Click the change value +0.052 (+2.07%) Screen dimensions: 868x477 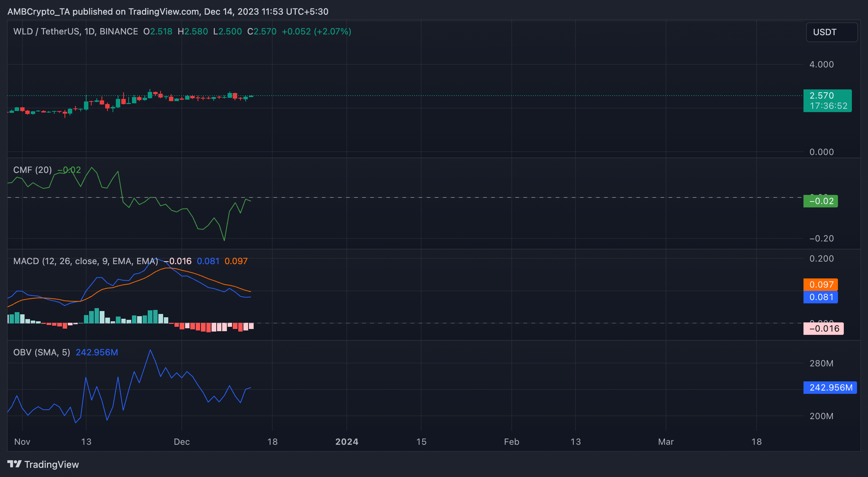click(x=316, y=32)
